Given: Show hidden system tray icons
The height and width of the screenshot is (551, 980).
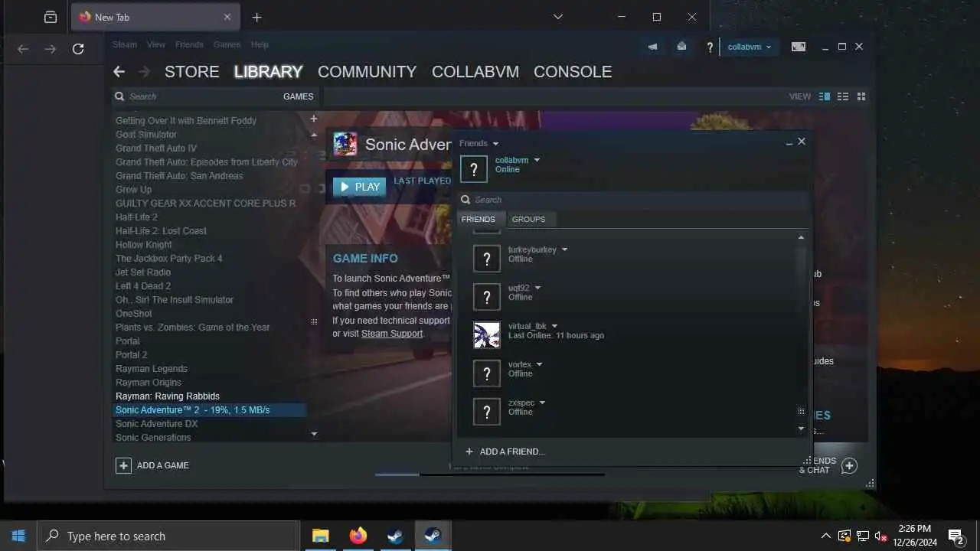Looking at the screenshot, I should 825,536.
